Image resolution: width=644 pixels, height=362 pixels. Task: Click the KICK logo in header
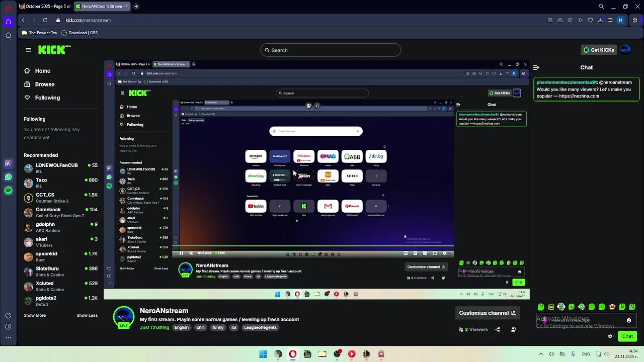pos(54,50)
